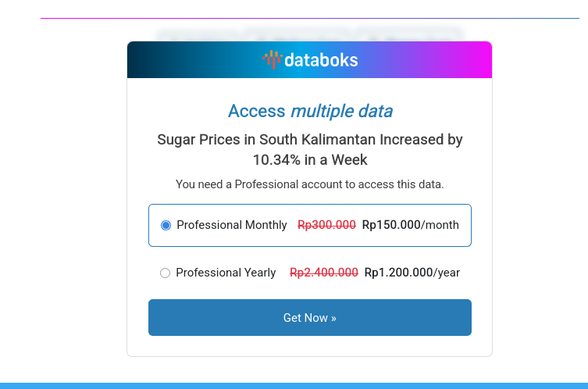Select the Professional Monthly radio button
The width and height of the screenshot is (588, 389).
[166, 226]
